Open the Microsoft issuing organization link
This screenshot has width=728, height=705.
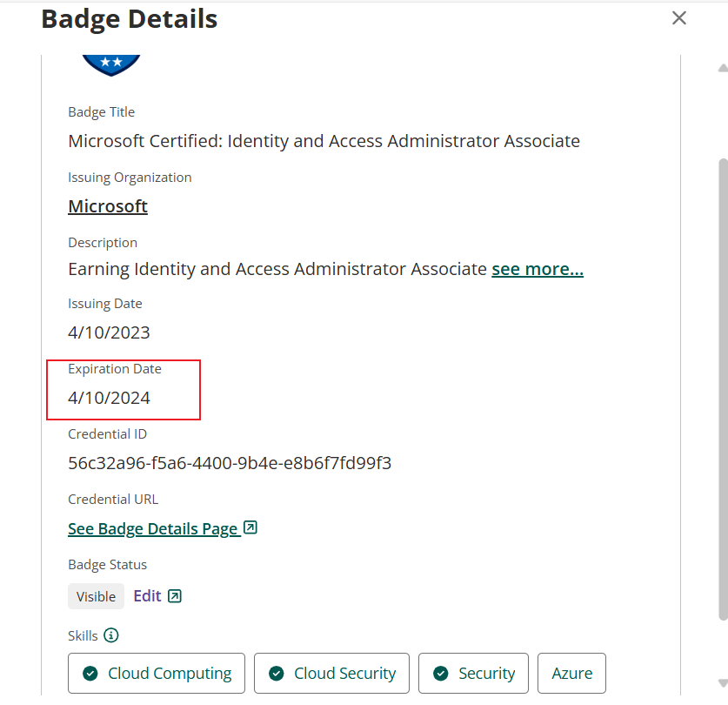click(x=108, y=206)
